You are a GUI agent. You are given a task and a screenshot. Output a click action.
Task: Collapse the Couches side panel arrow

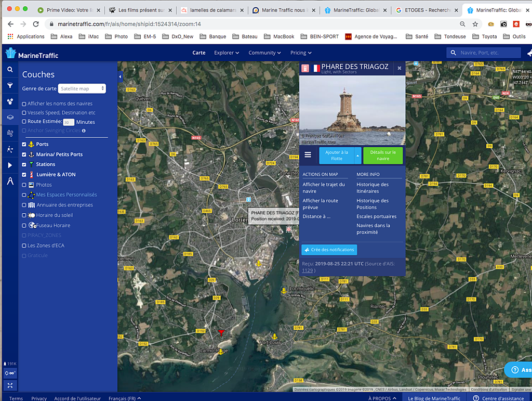click(120, 77)
